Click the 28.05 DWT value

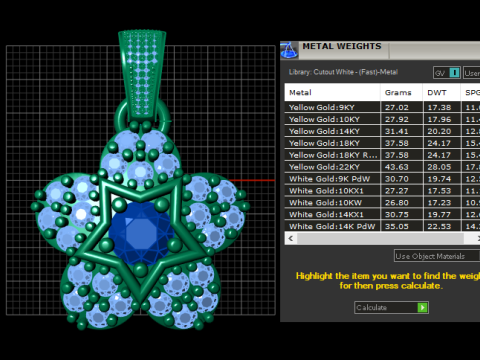[x=439, y=167]
